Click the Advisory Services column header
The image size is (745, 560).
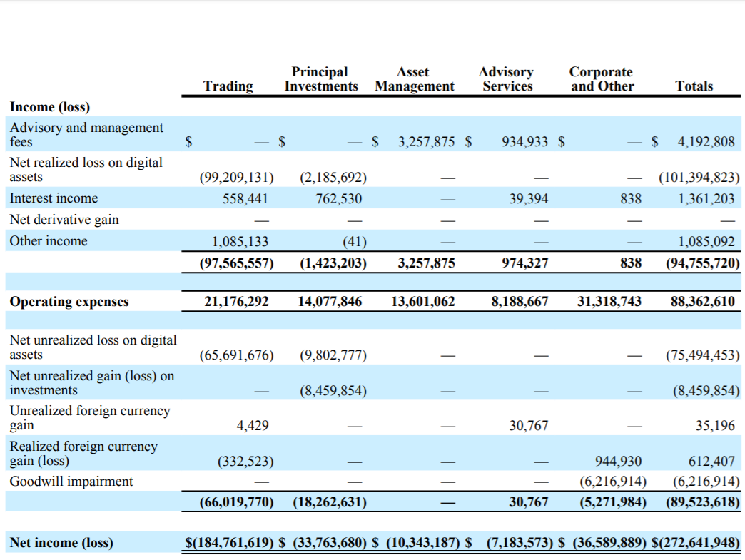click(507, 79)
